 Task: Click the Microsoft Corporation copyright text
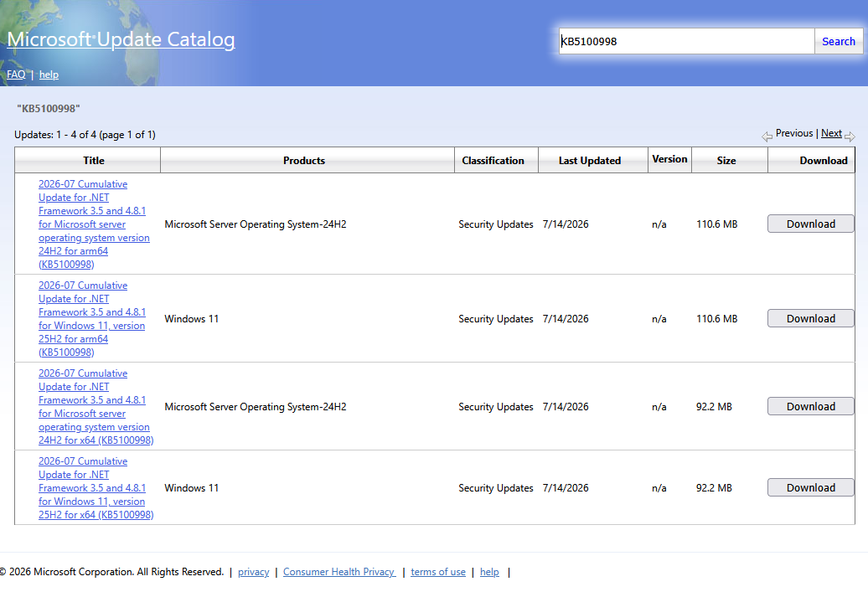(111, 572)
